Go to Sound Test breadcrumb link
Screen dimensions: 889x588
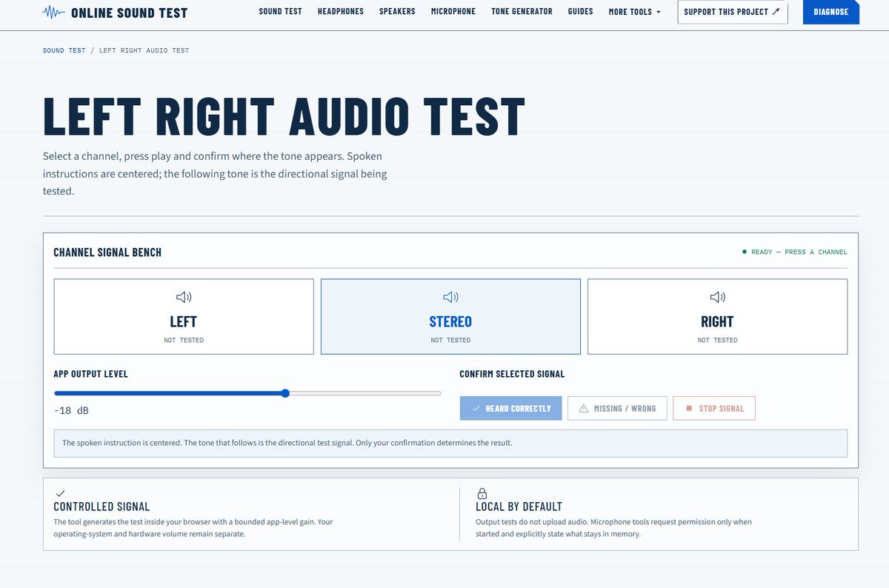[64, 50]
